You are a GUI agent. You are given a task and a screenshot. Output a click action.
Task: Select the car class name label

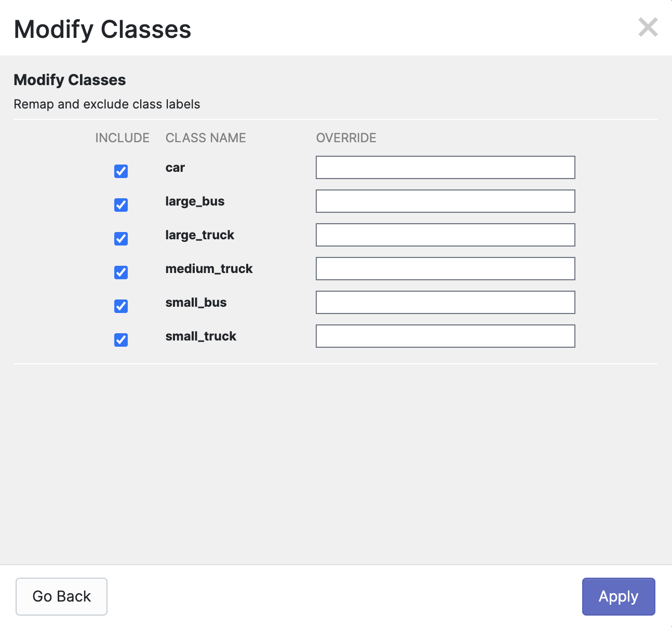175,168
